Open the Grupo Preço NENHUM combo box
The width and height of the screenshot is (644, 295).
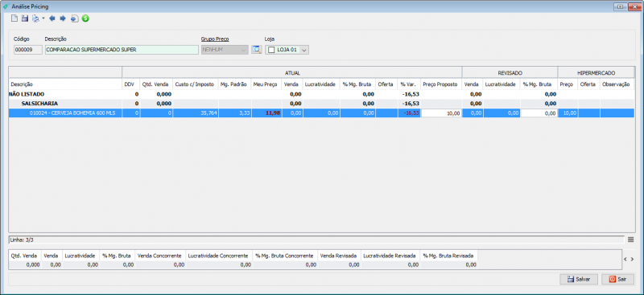coord(225,50)
